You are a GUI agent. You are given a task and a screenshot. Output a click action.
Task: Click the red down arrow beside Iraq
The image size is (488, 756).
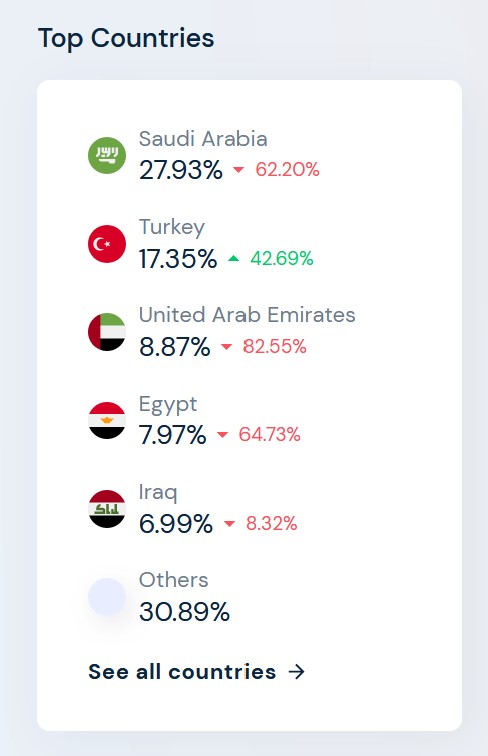click(230, 524)
